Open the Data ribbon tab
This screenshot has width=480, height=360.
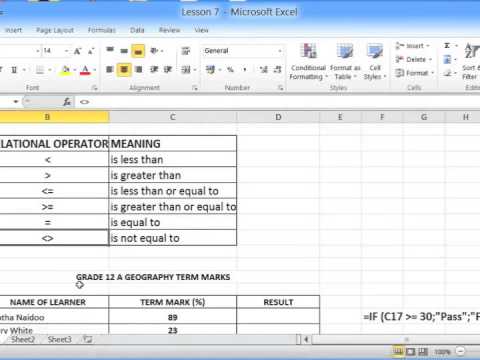137,30
